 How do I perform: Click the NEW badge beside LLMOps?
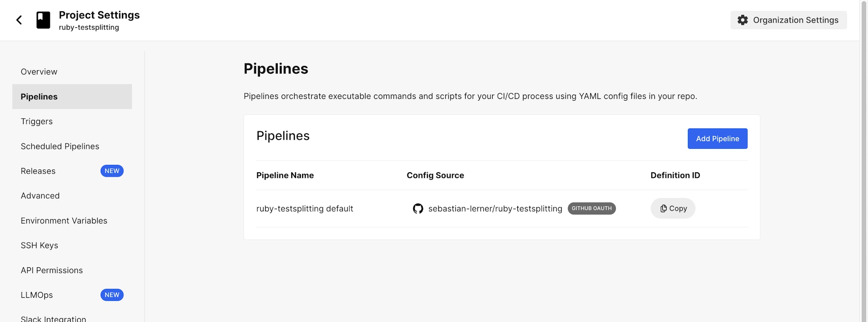pos(112,295)
